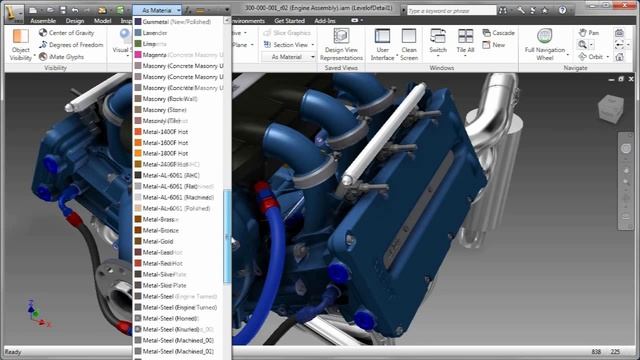Click the User Interface icon
Viewport: 640px width, 360px height.
click(382, 36)
